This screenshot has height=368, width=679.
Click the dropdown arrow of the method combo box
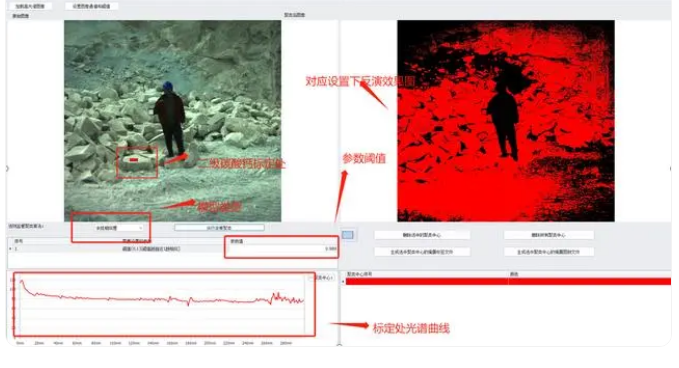pyautogui.click(x=140, y=228)
